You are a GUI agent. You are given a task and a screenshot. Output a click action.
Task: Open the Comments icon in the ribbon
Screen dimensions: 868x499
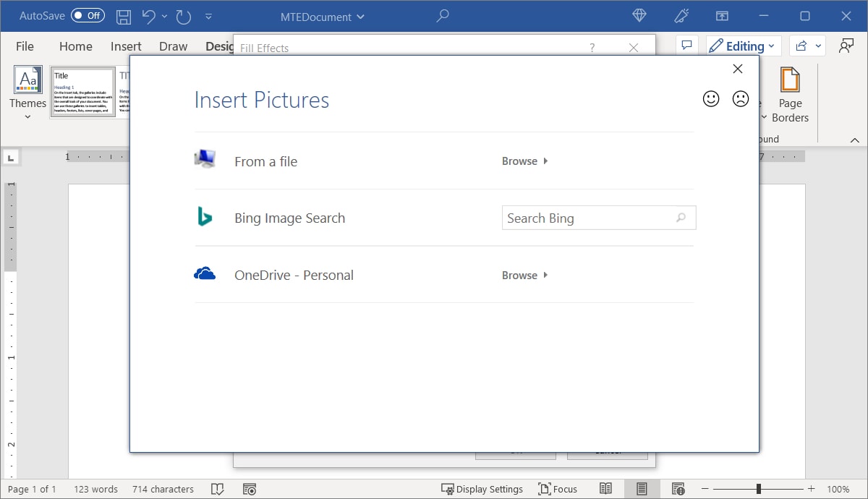[x=686, y=45]
